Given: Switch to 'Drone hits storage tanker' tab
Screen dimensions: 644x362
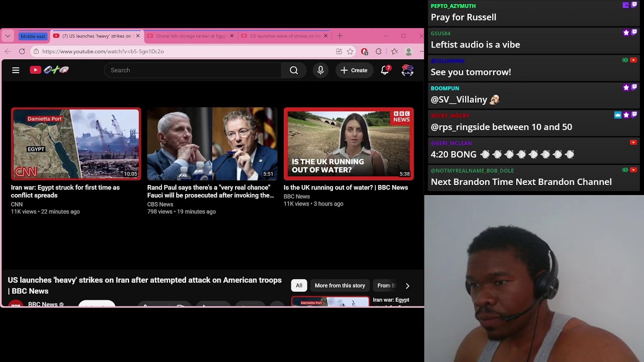Looking at the screenshot, I should click(191, 36).
